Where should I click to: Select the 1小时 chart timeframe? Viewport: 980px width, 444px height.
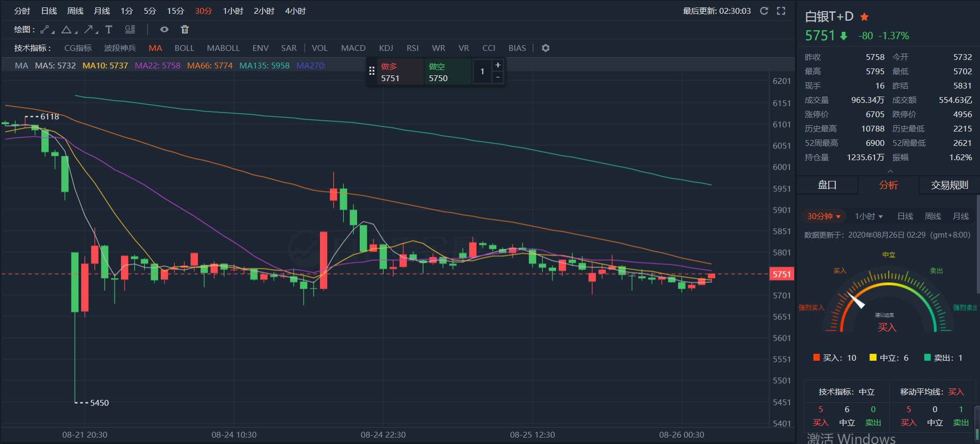point(233,11)
